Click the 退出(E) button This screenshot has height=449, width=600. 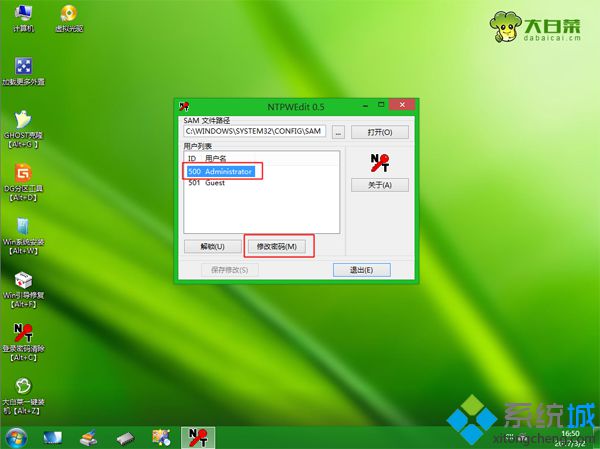(x=362, y=269)
